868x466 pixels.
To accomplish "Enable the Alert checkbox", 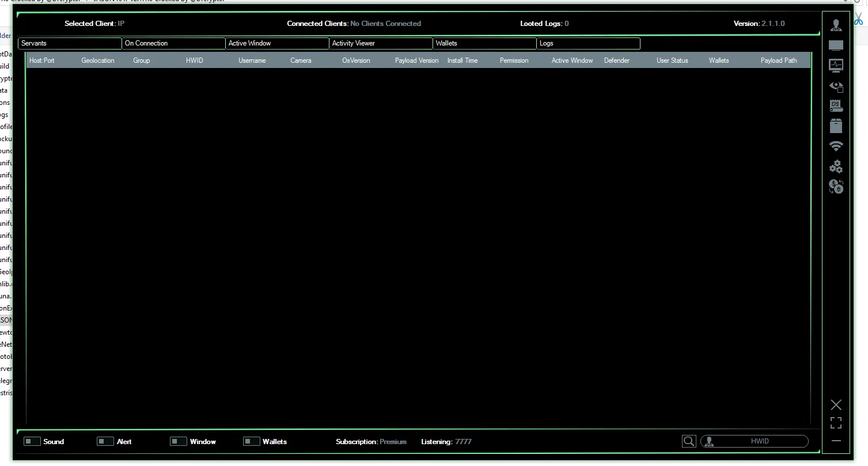I will pos(105,441).
